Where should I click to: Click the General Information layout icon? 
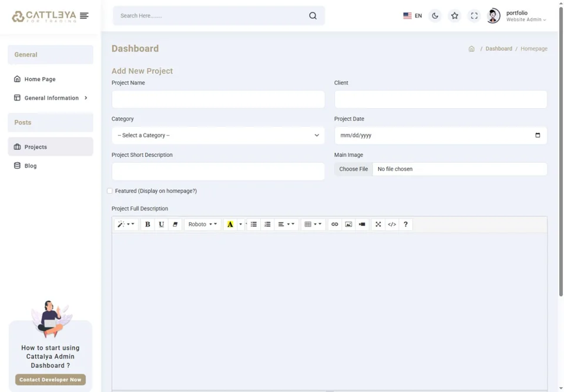click(17, 98)
